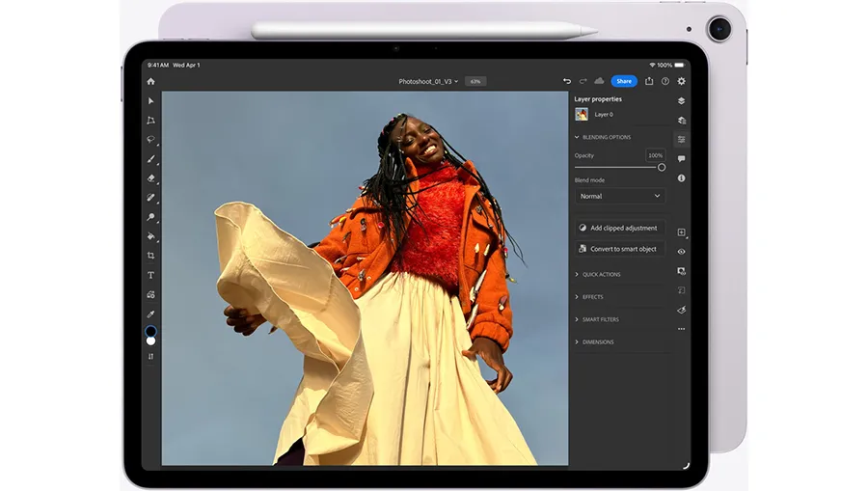The height and width of the screenshot is (491, 868).
Task: Select the Move tool
Action: pos(150,101)
